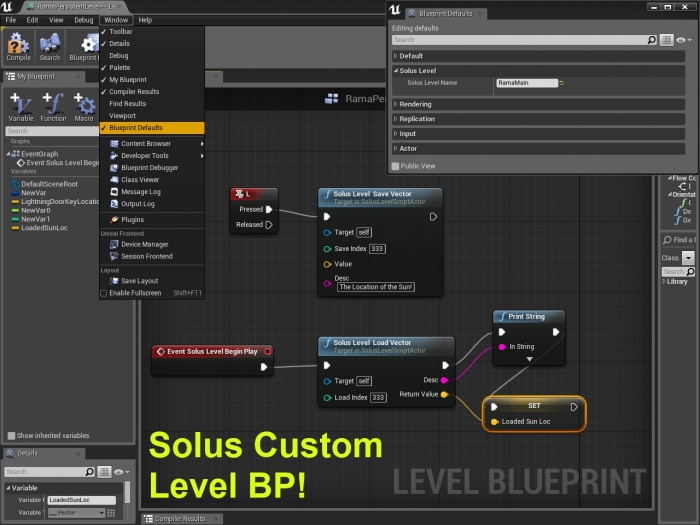Enable the Public View checkbox

[395, 166]
